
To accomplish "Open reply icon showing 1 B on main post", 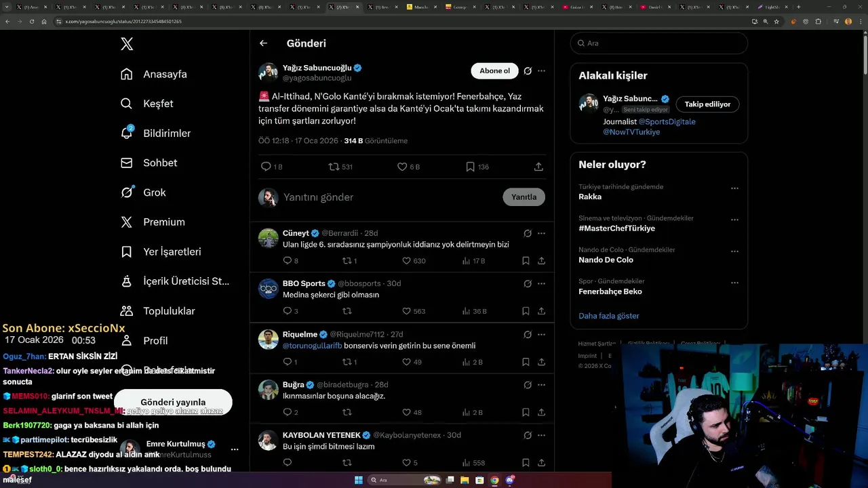I will [272, 167].
